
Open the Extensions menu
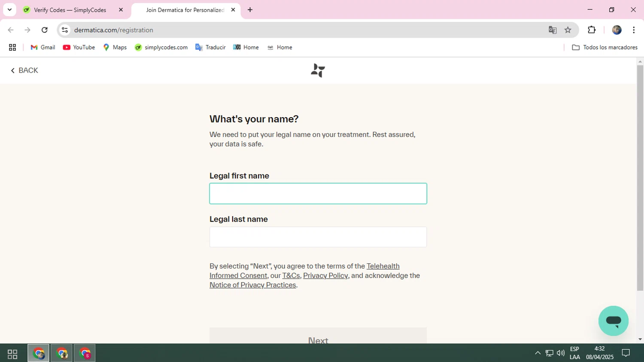[592, 30]
